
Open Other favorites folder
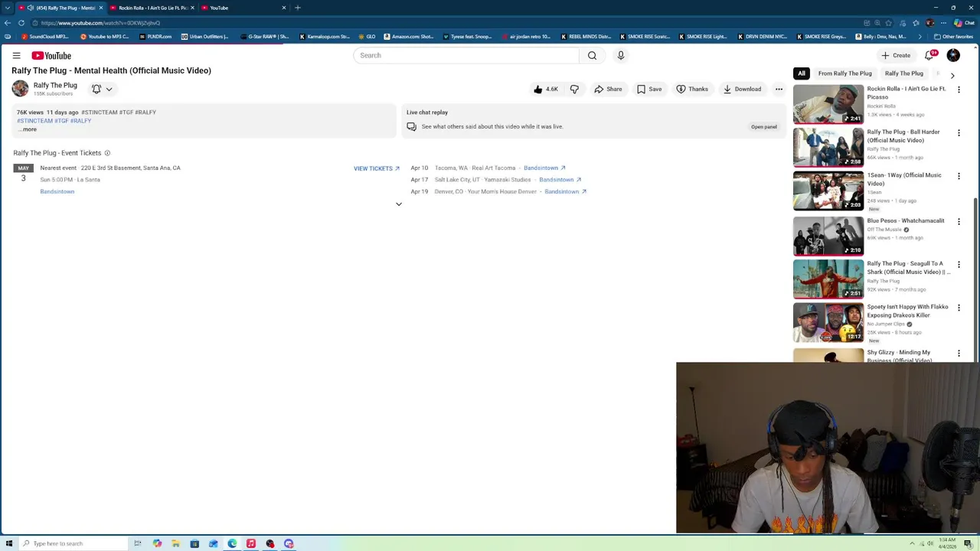coord(953,36)
